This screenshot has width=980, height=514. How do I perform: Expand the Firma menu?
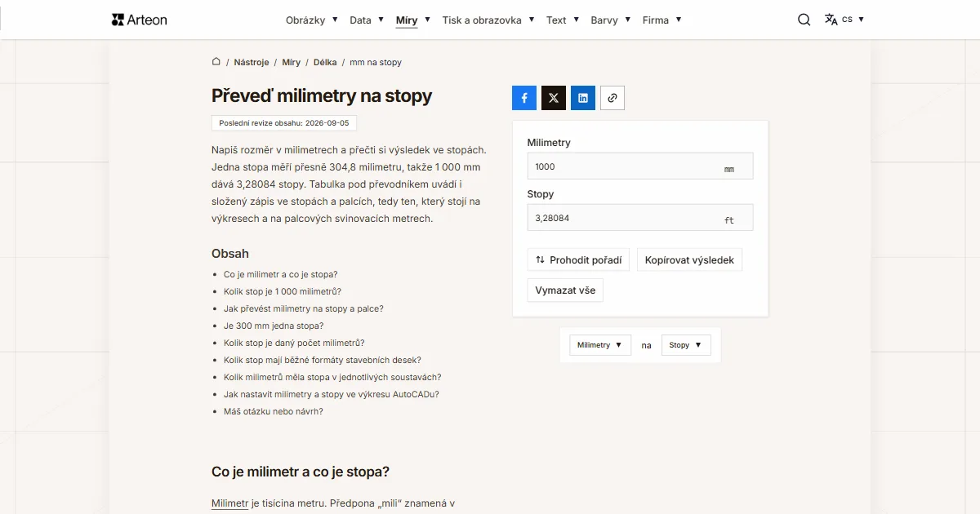(x=662, y=20)
